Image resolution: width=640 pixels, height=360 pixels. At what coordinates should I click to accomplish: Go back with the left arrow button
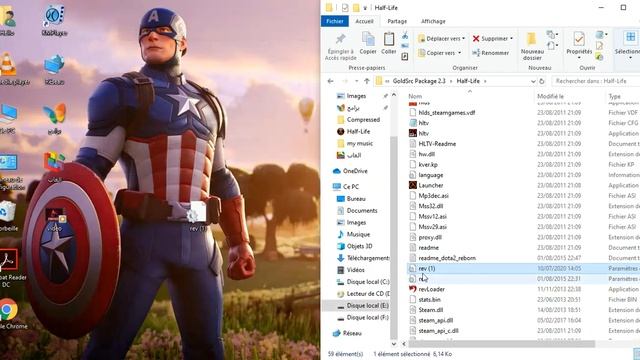(x=331, y=81)
